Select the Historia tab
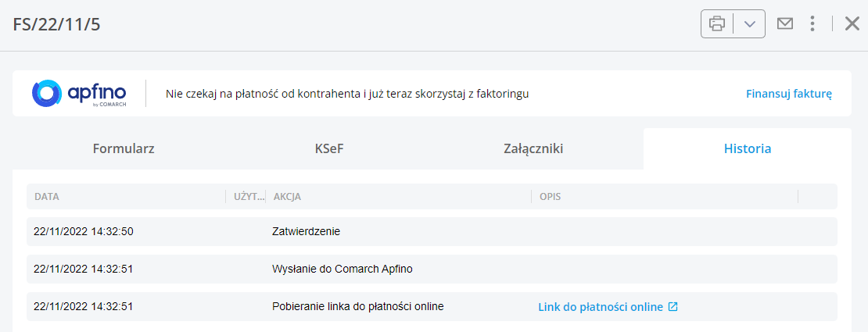868x332 pixels. tap(748, 149)
